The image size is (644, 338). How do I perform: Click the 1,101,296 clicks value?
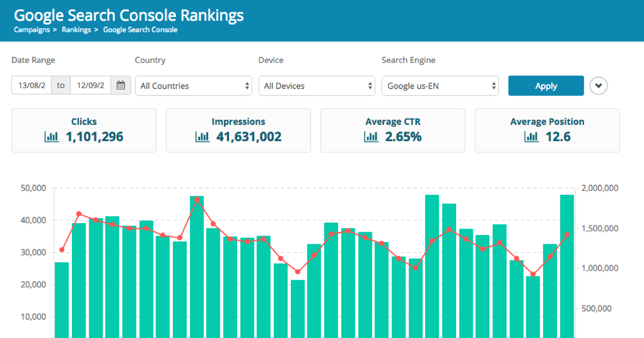pyautogui.click(x=94, y=137)
